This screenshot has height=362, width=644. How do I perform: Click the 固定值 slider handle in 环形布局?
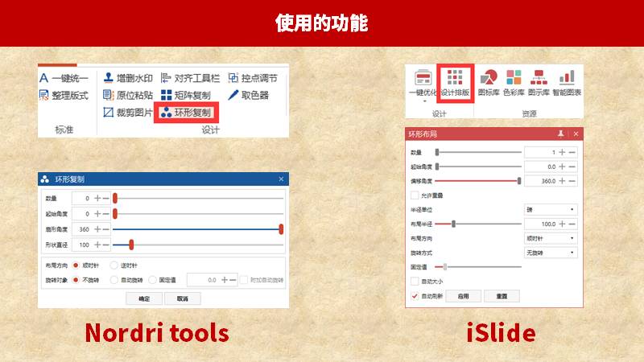point(445,267)
